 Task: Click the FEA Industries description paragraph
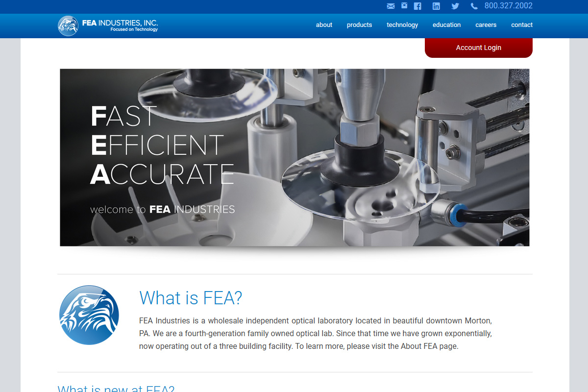pos(316,334)
